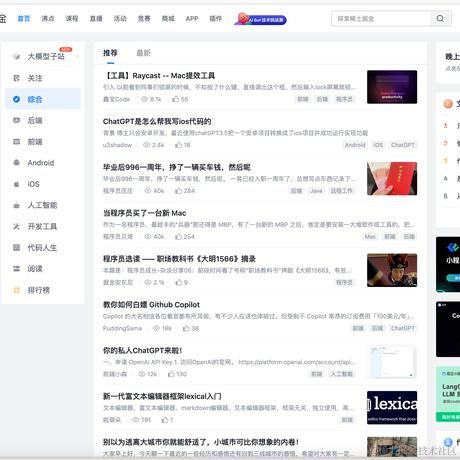Viewport: 460px width, 460px height.
Task: Open article 毕业后996一周年，挣了一辆买车钱
Action: tap(177, 167)
